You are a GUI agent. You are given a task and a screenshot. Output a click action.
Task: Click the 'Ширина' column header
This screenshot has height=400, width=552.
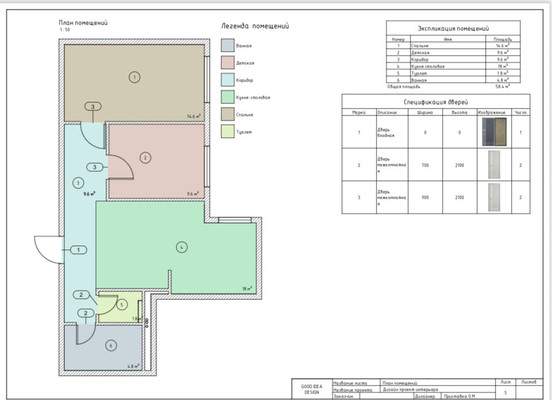[x=425, y=112]
